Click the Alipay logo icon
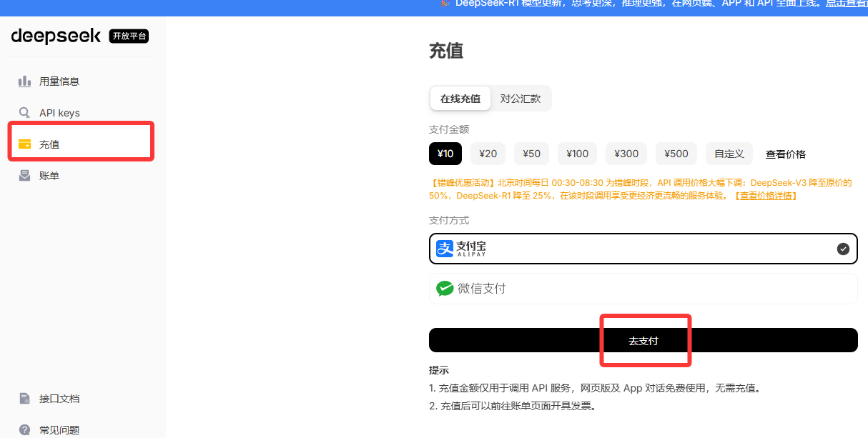The height and width of the screenshot is (438, 868). click(445, 248)
